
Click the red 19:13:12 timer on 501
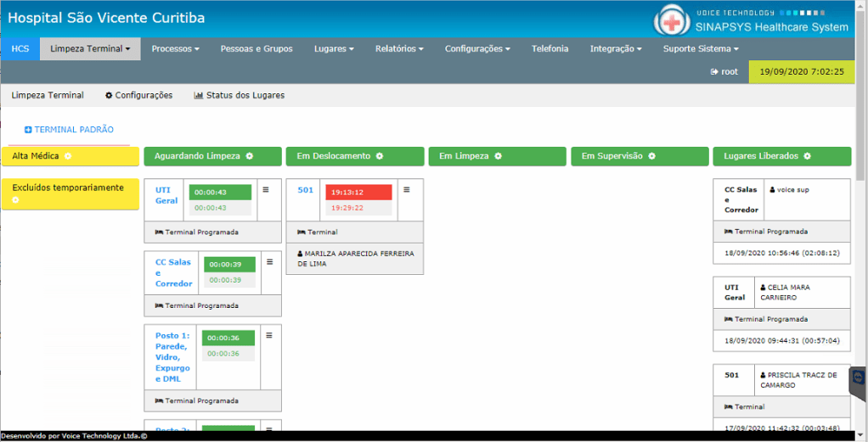(x=358, y=193)
